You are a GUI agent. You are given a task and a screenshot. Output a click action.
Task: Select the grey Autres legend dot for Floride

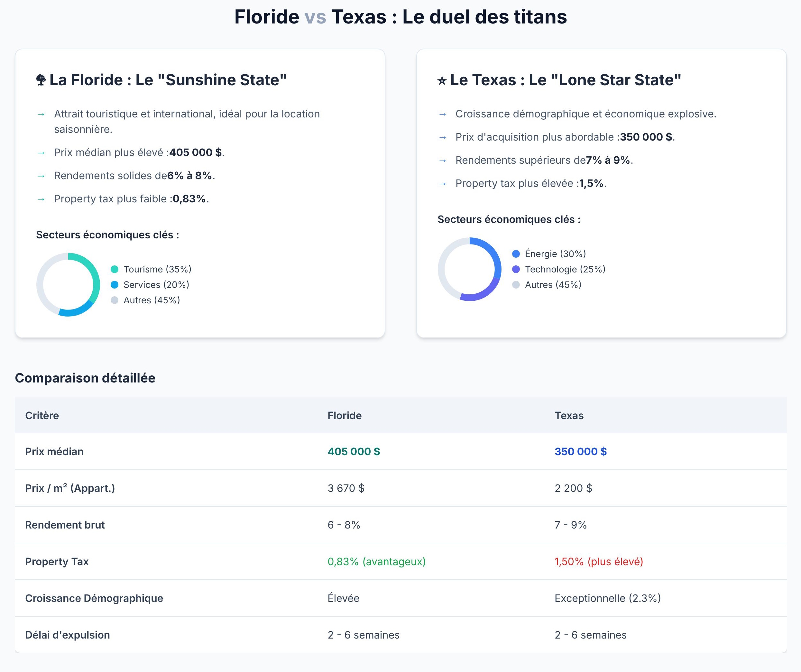click(x=114, y=300)
